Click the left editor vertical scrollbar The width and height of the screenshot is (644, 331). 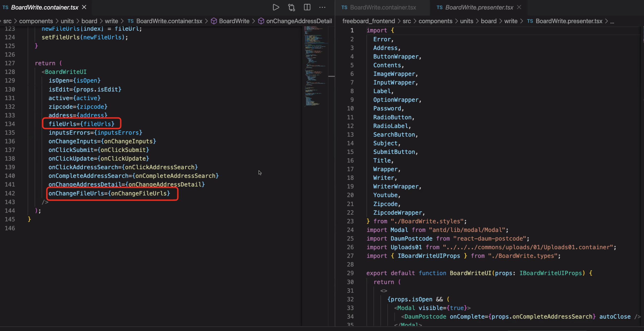tap(331, 76)
